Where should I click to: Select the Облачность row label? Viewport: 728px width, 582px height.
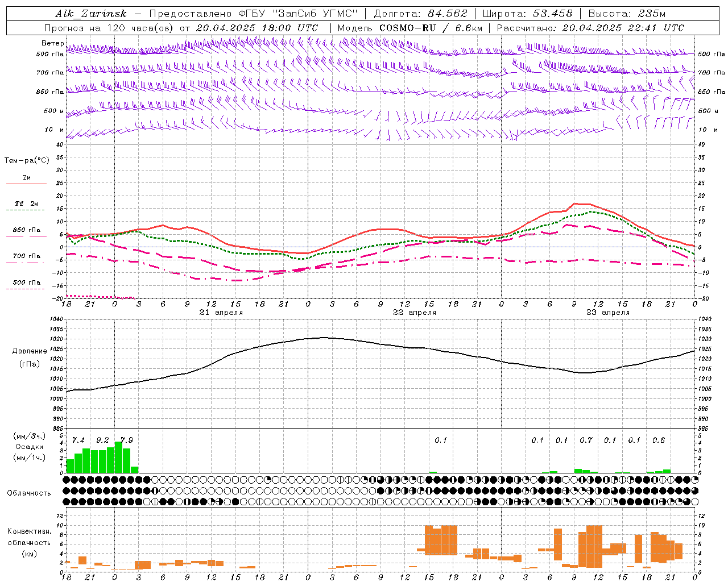(29, 493)
